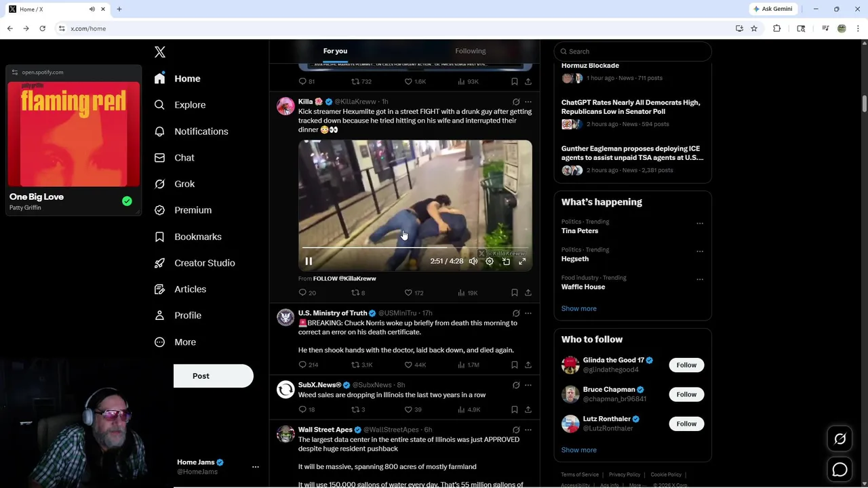Screen dimensions: 868x488
Task: Share Killa's post
Action: 528,293
